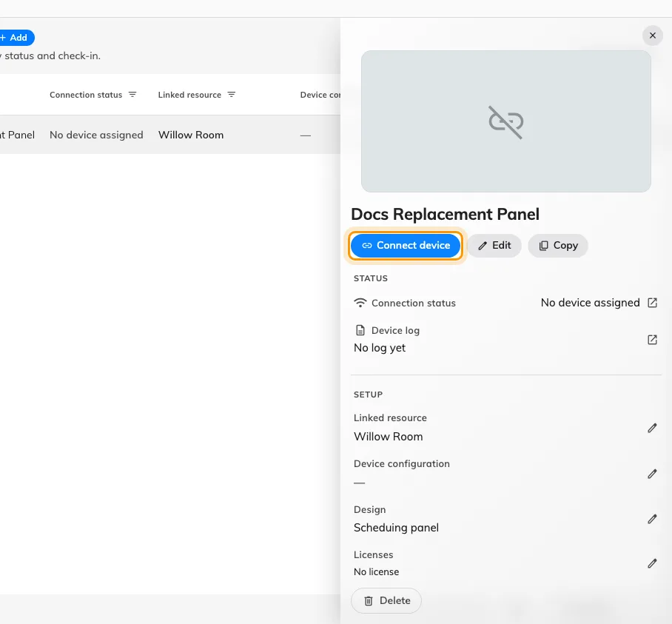This screenshot has width=672, height=624.
Task: Click the Device log document icon
Action: [x=360, y=330]
